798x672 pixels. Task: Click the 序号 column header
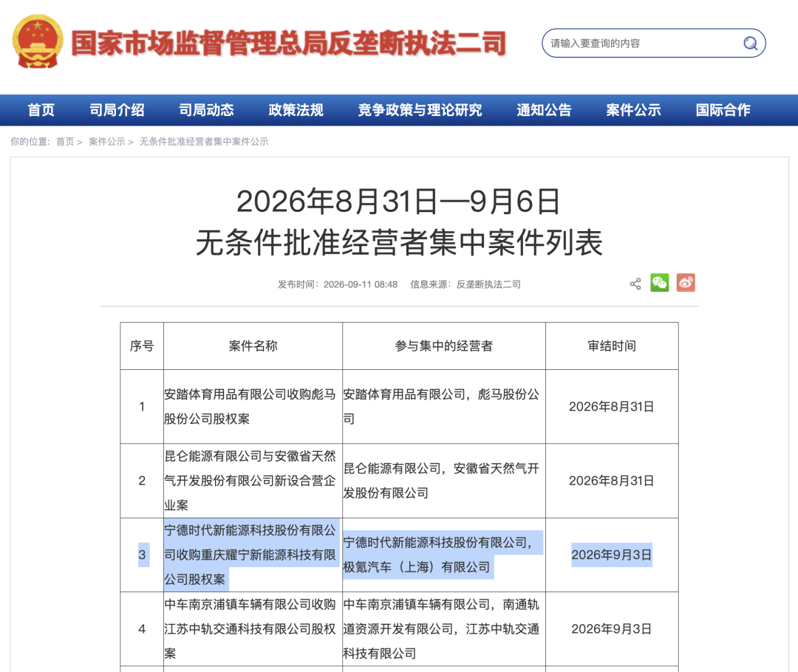tap(142, 346)
